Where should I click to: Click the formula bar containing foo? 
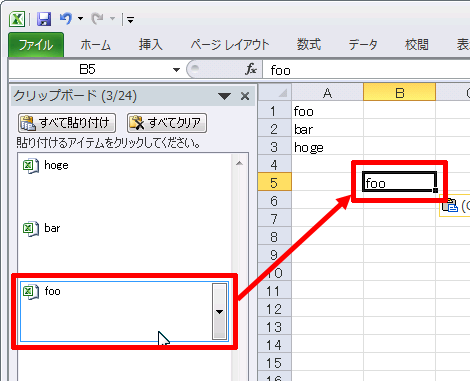367,70
